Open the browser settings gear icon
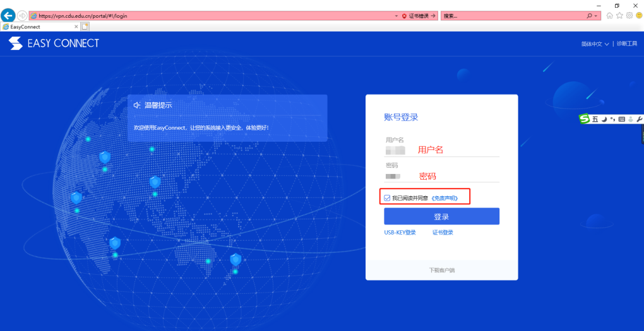This screenshot has height=331, width=644. (x=629, y=16)
